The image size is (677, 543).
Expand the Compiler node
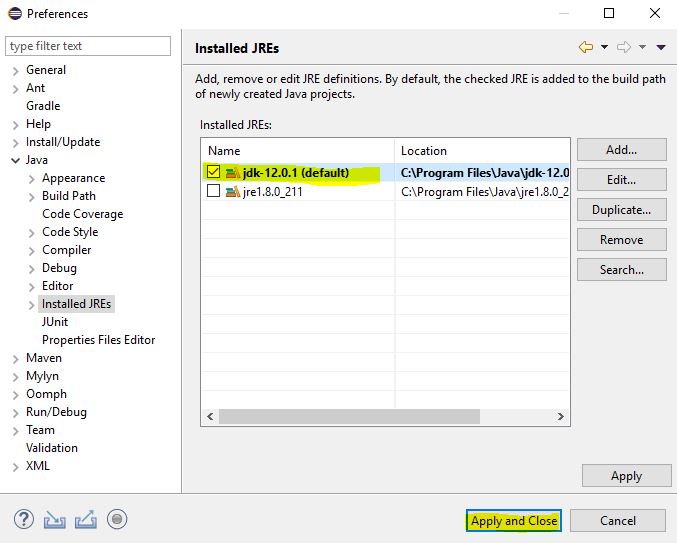(32, 251)
